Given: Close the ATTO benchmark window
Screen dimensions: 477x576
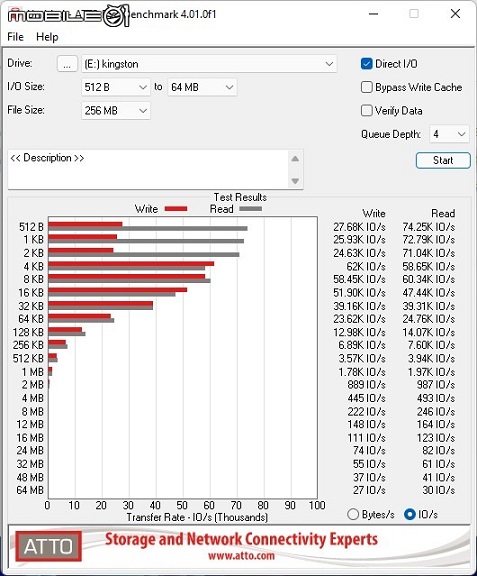Looking at the screenshot, I should click(455, 14).
